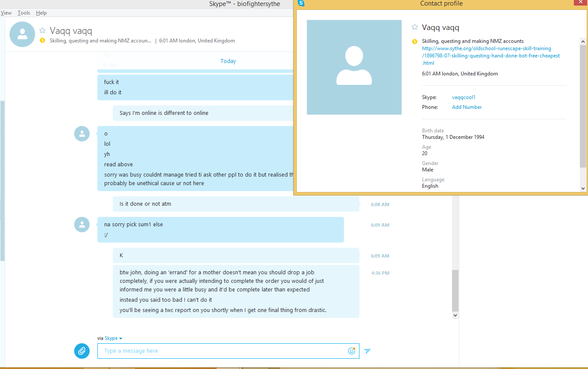
Task: Click the Contact profile scrollbar thumb
Action: pyautogui.click(x=582, y=106)
